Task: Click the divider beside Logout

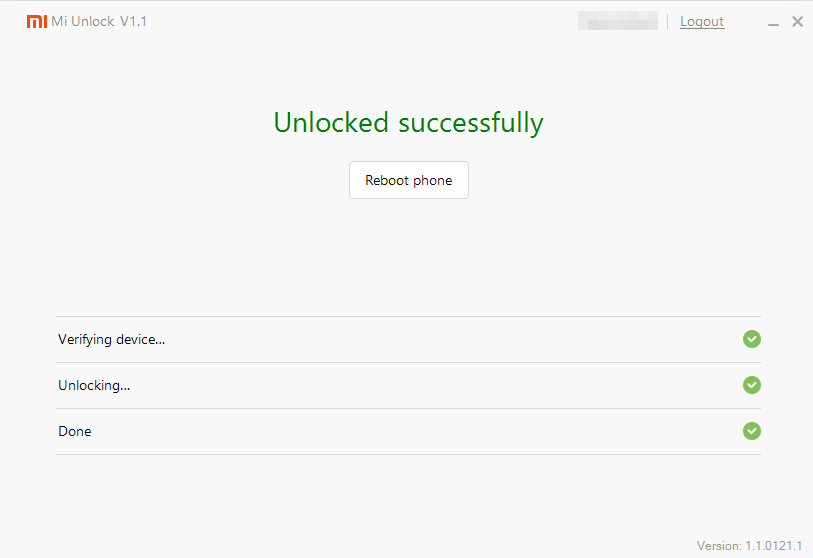Action: pyautogui.click(x=668, y=21)
